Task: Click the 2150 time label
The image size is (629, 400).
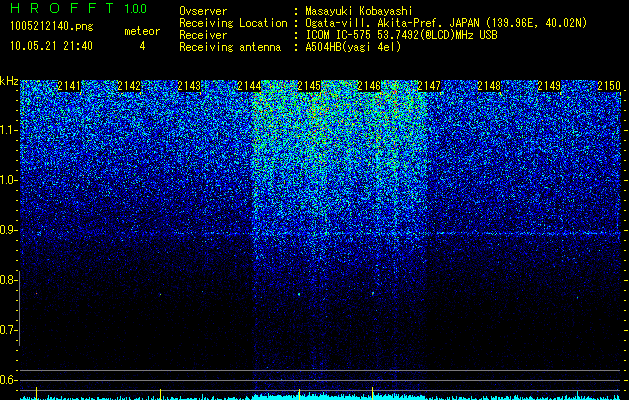Action: point(609,86)
